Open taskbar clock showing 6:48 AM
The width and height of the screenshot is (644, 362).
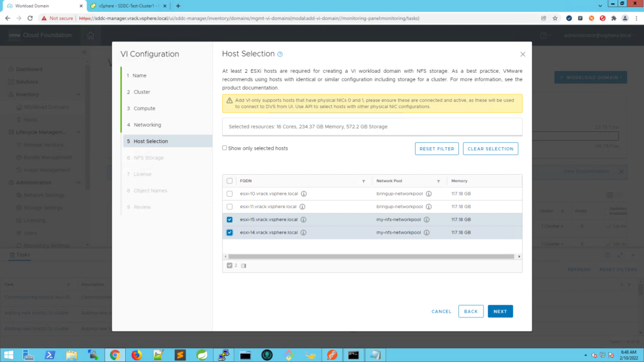pyautogui.click(x=629, y=355)
